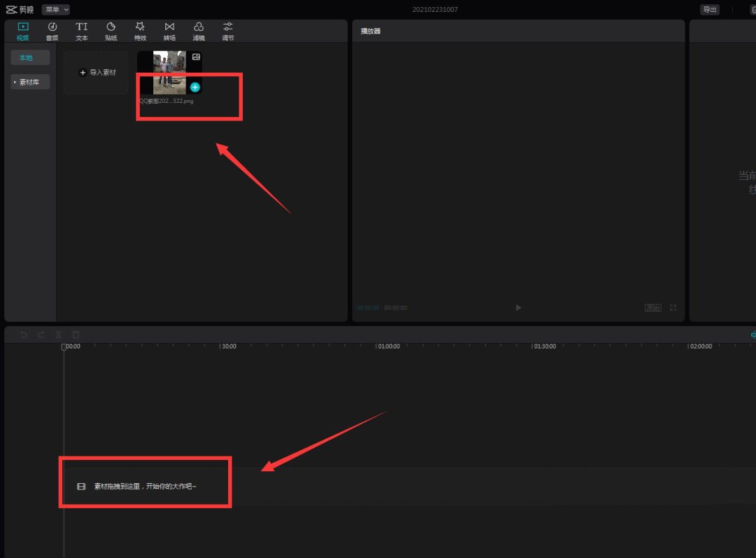Click the 导出 (Export) button
Screen dimensions: 756x558
coord(710,10)
